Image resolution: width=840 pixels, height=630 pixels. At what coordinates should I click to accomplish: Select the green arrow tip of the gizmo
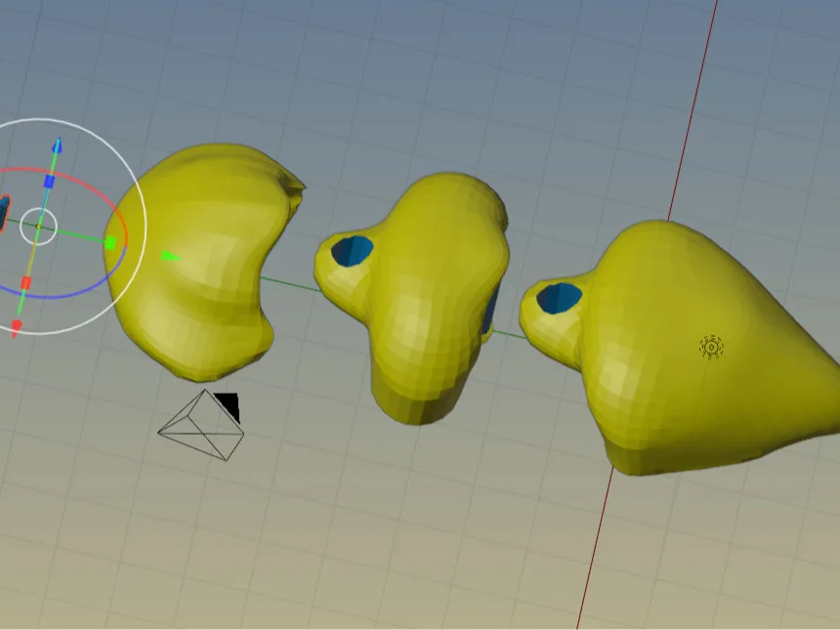tap(170, 256)
